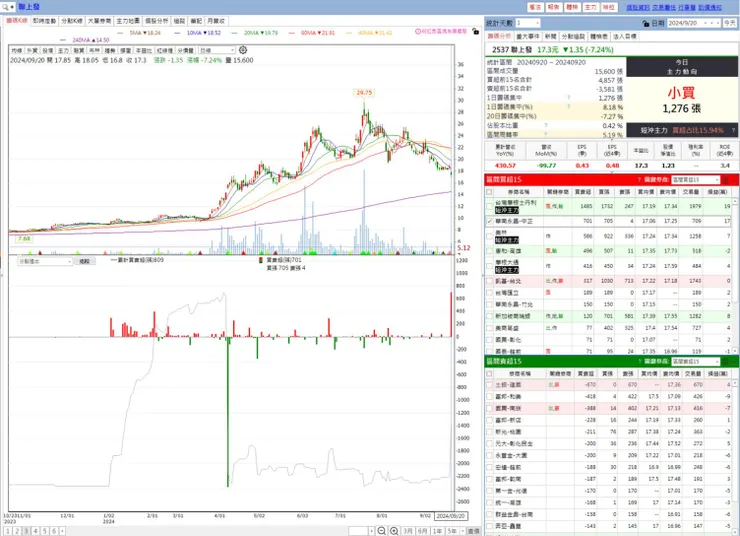Image resolution: width=740 pixels, height=536 pixels.
Task: Click the pink info circle icon above chart
Action: (418, 31)
